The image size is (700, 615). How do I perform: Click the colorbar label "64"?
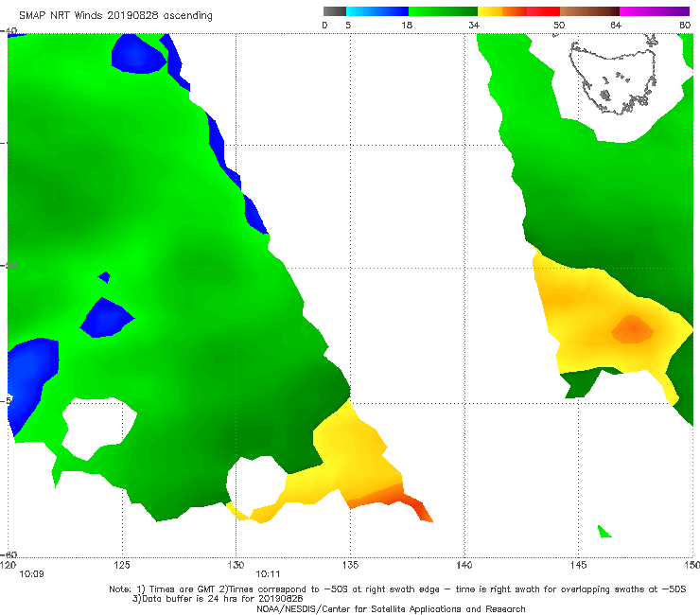click(616, 25)
